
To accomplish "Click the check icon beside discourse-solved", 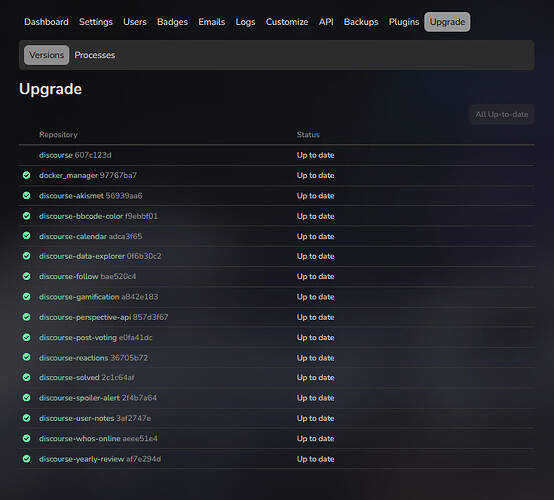I will 26,377.
